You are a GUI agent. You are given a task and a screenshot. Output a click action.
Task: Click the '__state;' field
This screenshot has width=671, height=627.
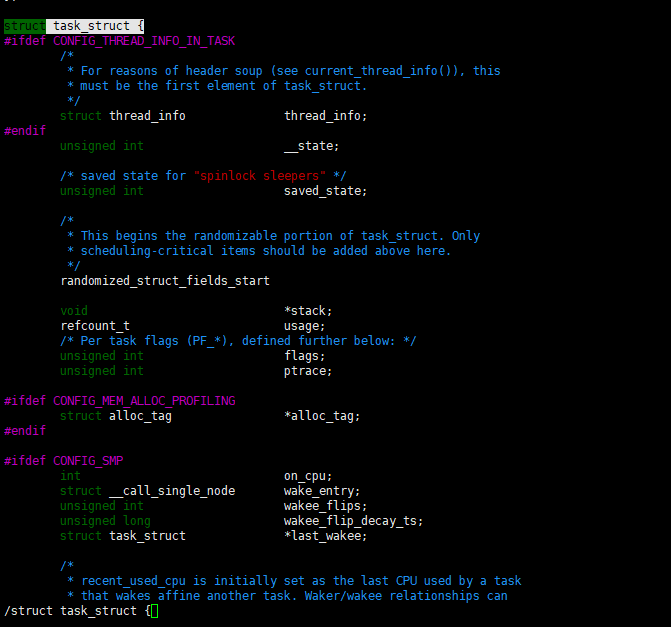[x=312, y=146]
